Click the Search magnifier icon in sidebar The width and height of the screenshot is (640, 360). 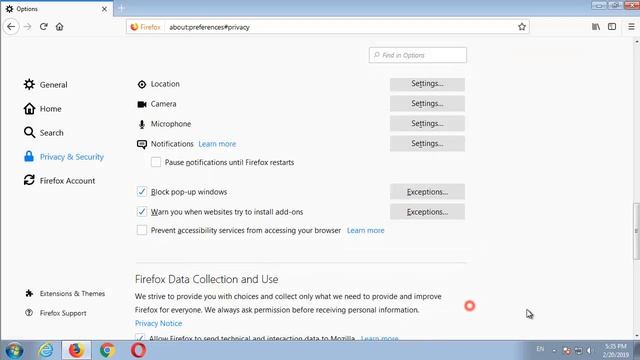(29, 133)
